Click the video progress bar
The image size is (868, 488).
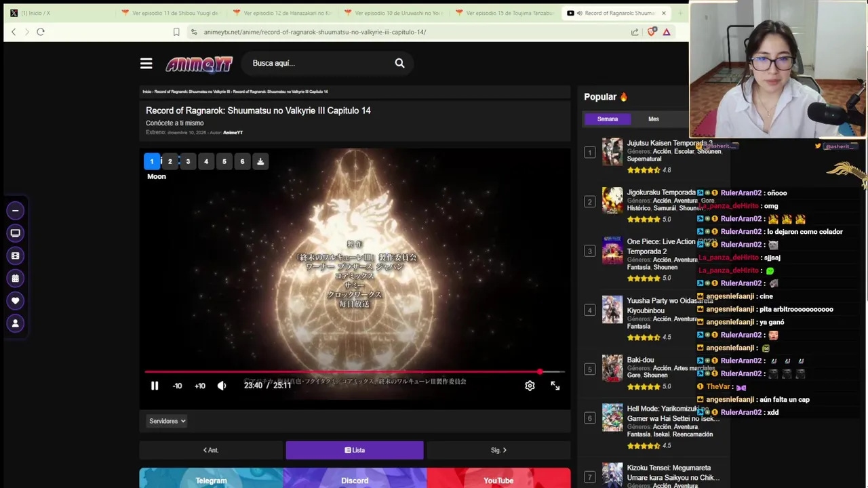pyautogui.click(x=355, y=371)
